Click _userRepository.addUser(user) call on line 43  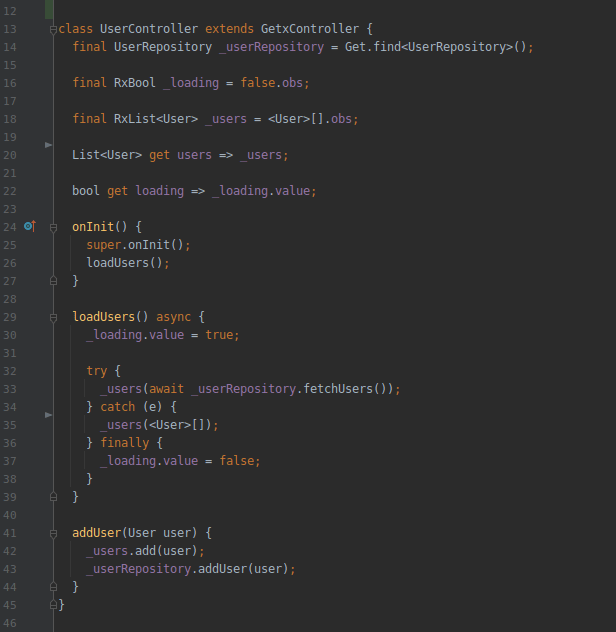187,569
